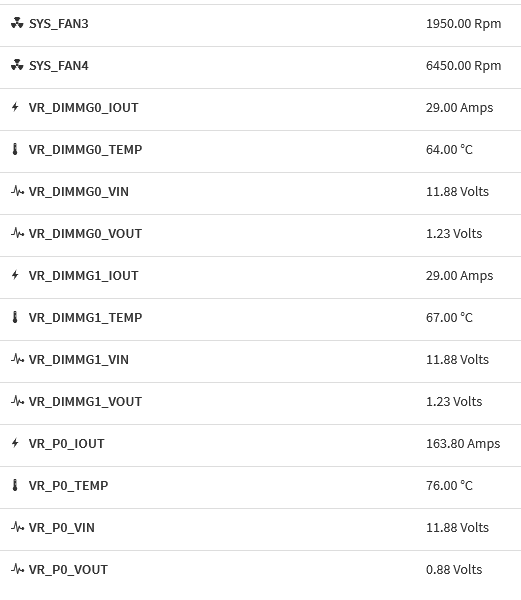Click the 1950.00 Rpm reading
This screenshot has height=600, width=521.
click(464, 23)
